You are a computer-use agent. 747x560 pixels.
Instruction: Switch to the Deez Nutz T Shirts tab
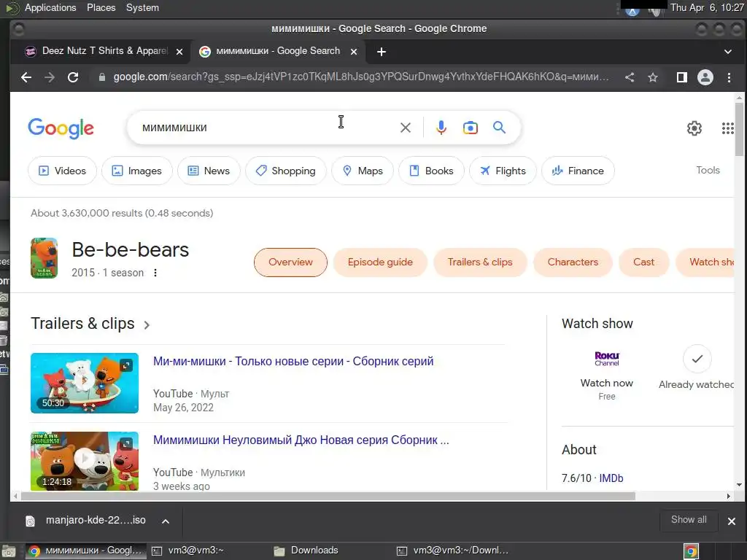pyautogui.click(x=99, y=51)
